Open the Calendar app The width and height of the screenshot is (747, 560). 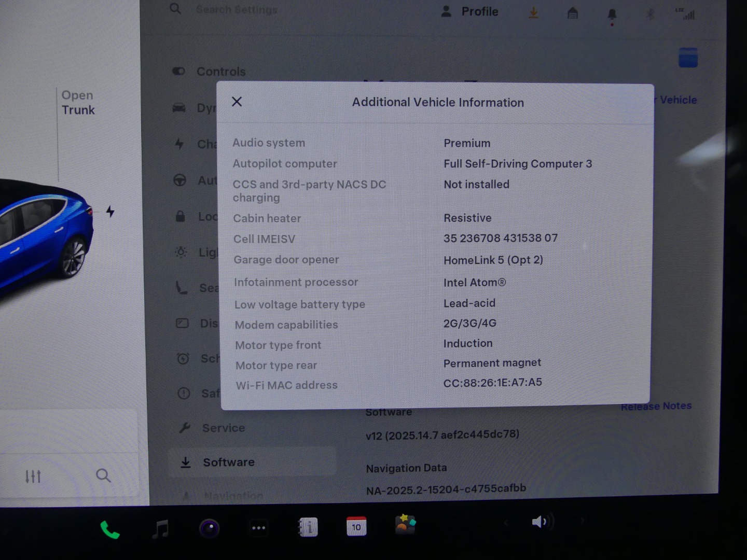point(356,526)
